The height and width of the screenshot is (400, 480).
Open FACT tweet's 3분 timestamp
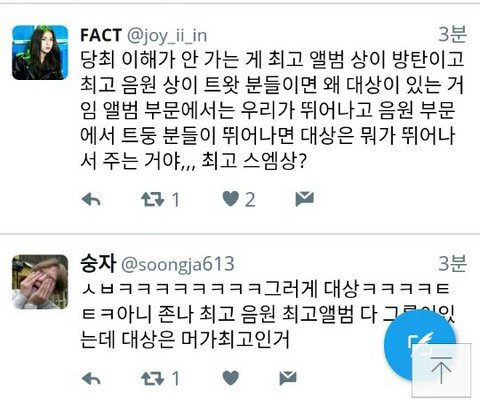(452, 34)
